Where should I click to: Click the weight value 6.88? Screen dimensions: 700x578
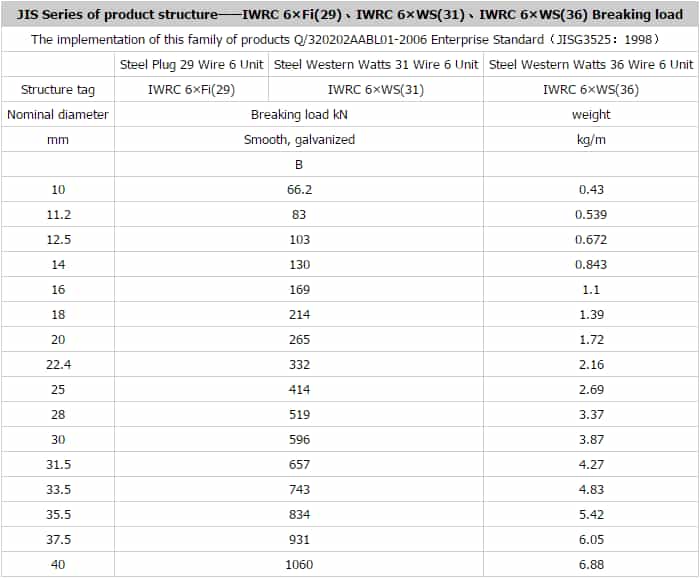(591, 564)
